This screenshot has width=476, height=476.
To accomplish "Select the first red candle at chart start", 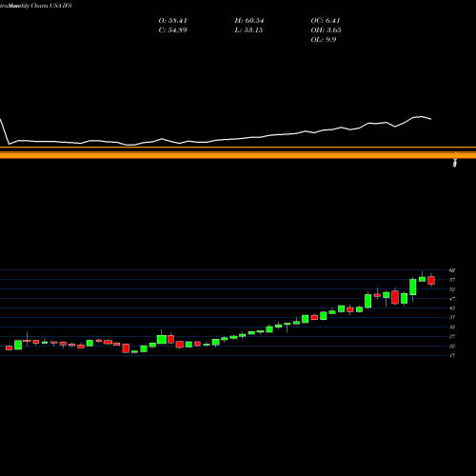I will [9, 348].
